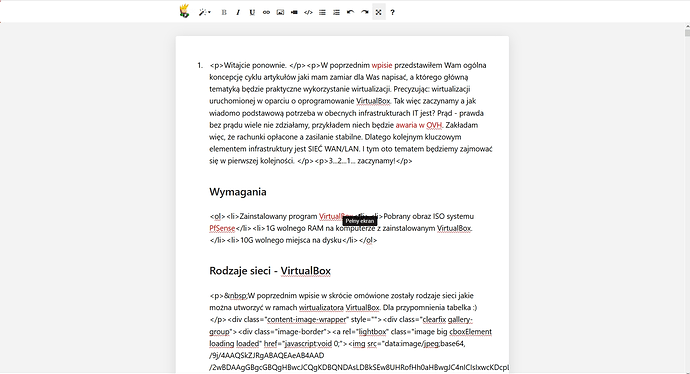Create an unordered bullet list
690x374 pixels.
[x=323, y=12]
